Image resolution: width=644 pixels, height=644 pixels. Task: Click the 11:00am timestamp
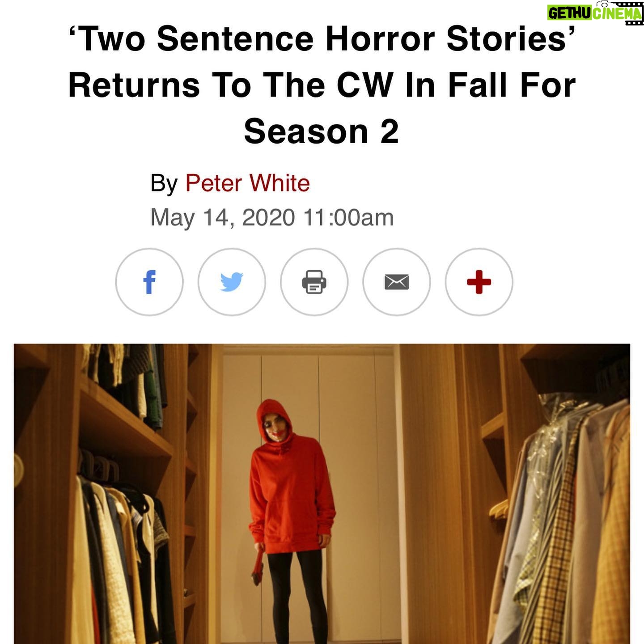click(348, 218)
